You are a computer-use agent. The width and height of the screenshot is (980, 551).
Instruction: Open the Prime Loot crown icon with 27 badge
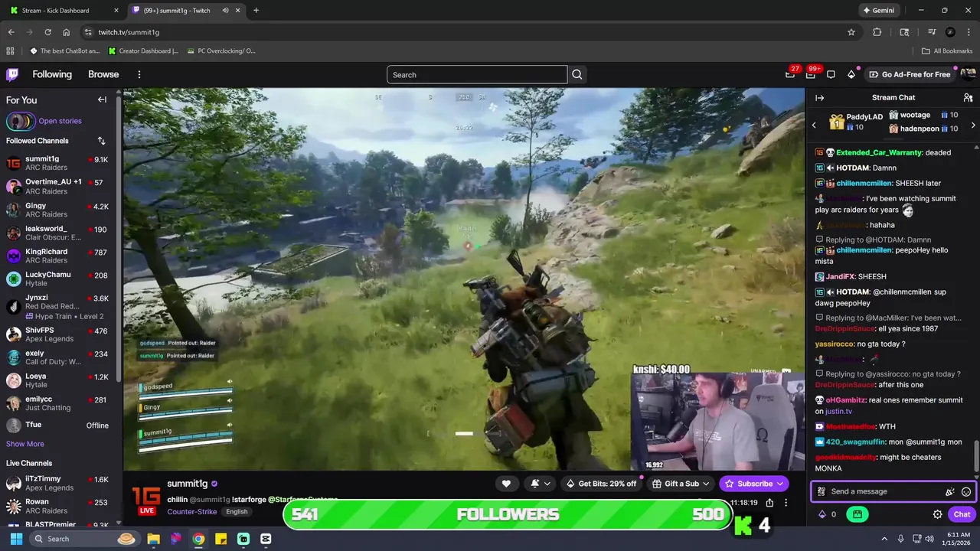pyautogui.click(x=790, y=74)
